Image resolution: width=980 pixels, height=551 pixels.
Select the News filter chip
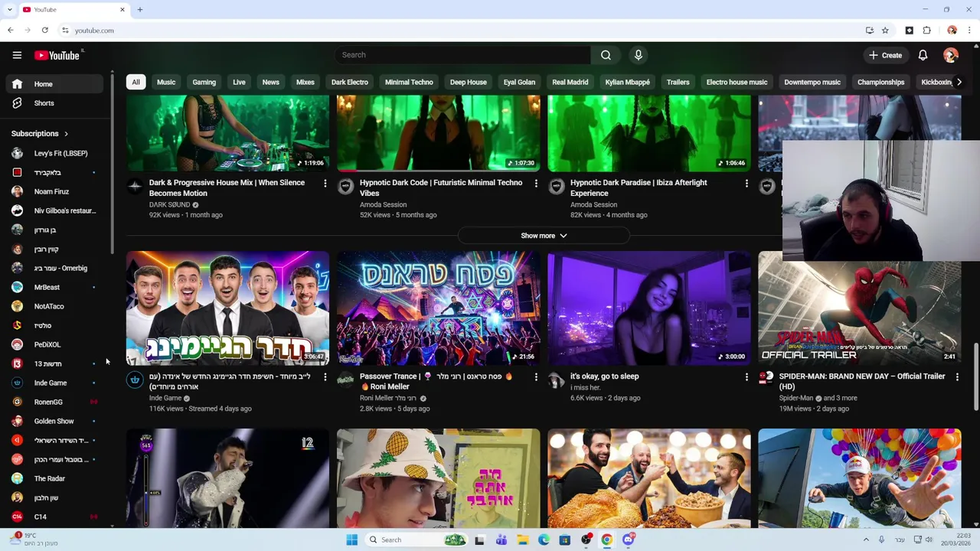pos(271,82)
